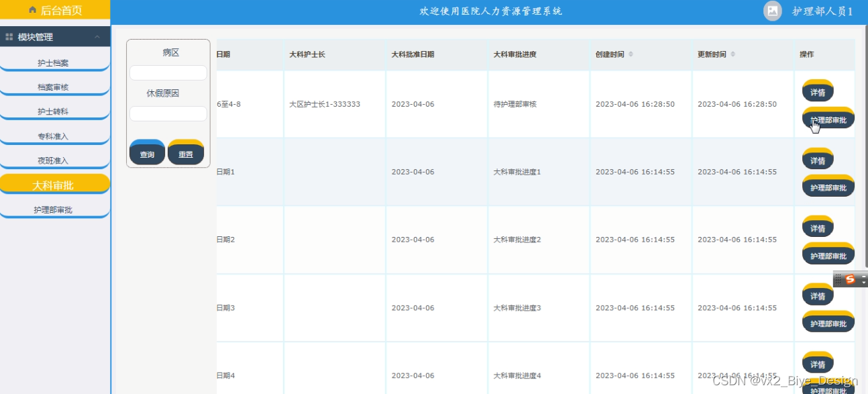The height and width of the screenshot is (394, 868).
Task: Click the 重置 reset button
Action: point(186,152)
